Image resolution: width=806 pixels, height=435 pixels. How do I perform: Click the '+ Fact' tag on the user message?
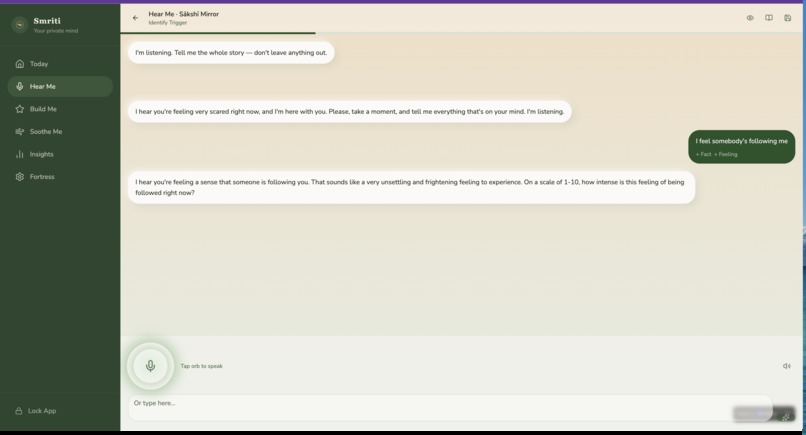(703, 154)
